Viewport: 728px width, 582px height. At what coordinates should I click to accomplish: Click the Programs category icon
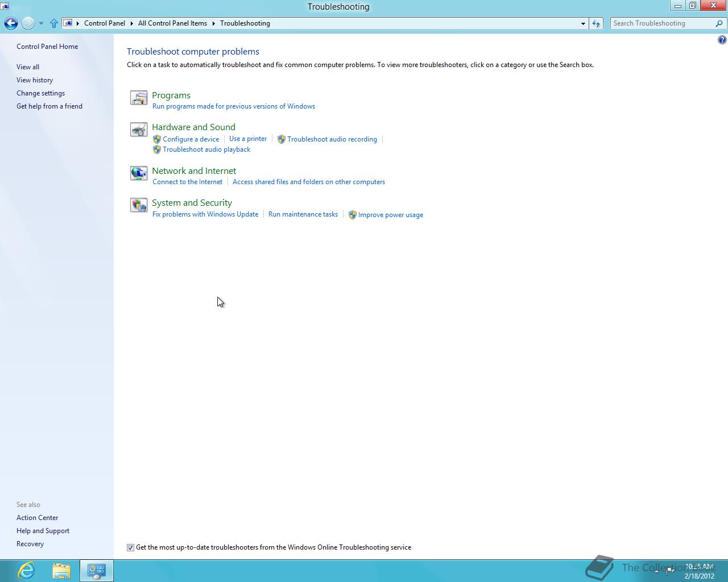tap(139, 98)
